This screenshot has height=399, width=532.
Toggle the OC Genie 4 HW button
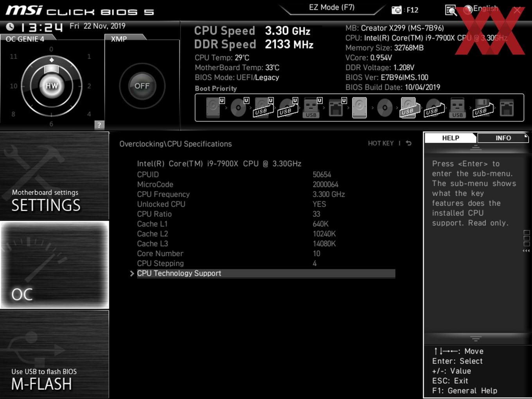(52, 86)
